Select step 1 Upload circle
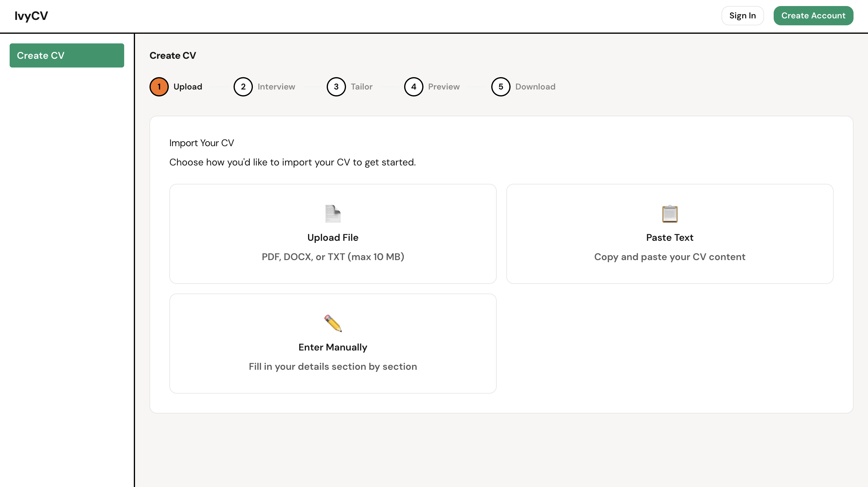 click(159, 86)
